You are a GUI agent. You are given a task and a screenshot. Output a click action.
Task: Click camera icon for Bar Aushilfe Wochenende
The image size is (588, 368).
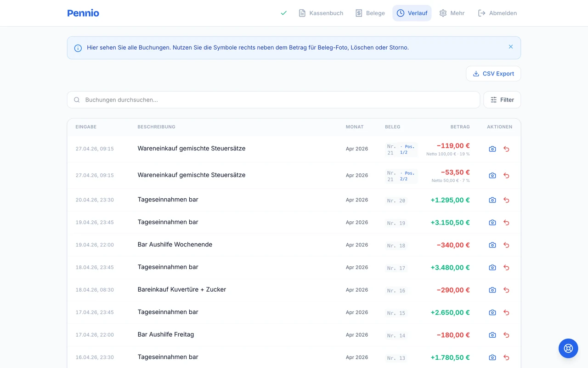click(x=492, y=245)
